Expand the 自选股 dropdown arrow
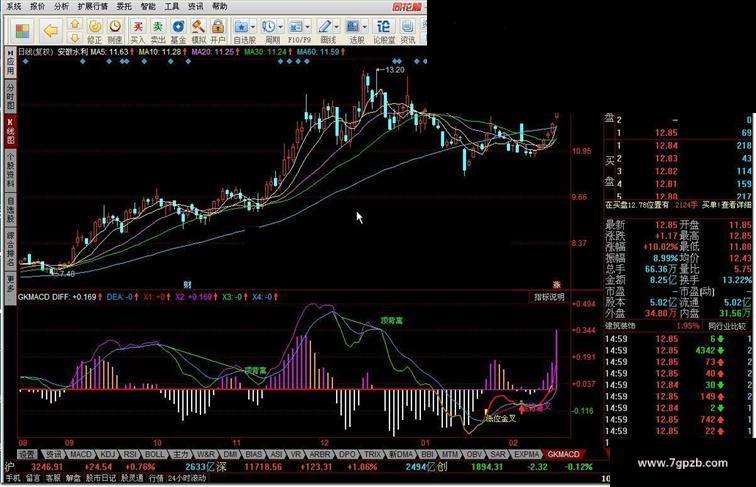Image resolution: width=756 pixels, height=487 pixels. tap(253, 27)
